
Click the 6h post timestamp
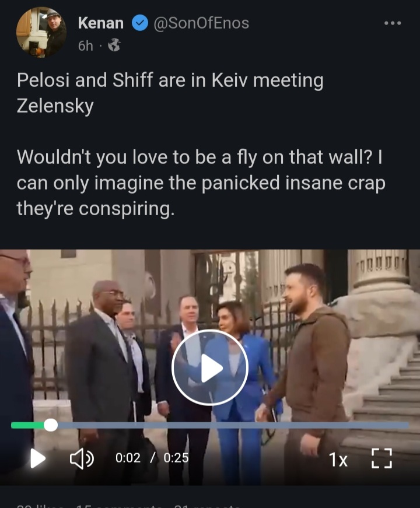coord(86,45)
